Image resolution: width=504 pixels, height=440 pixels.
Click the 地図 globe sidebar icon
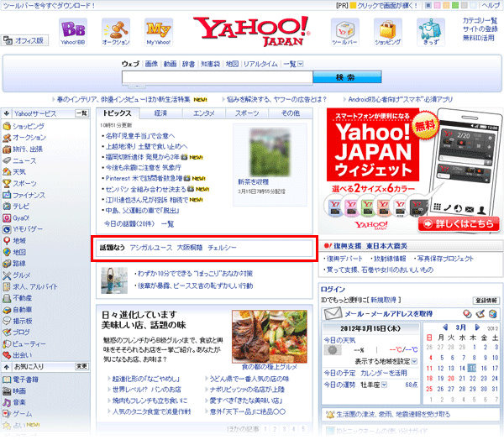(7, 252)
